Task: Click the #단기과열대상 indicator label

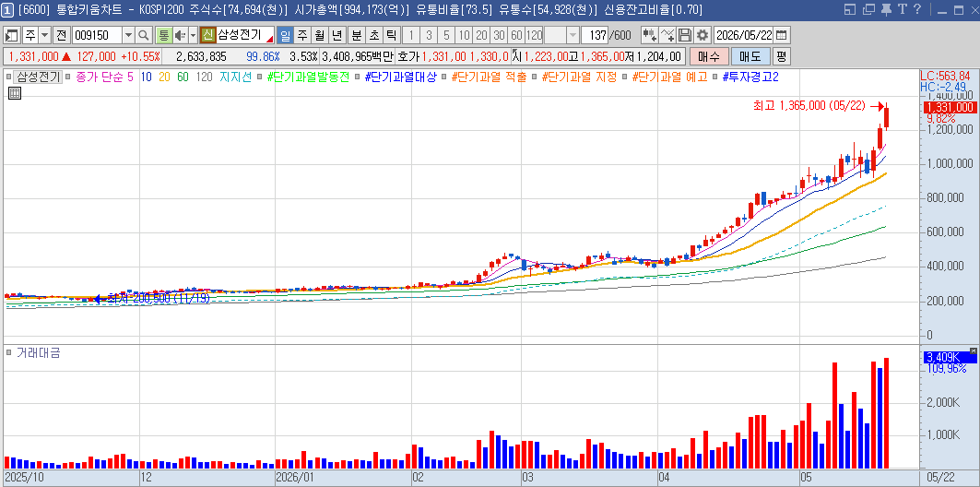Action: [399, 77]
